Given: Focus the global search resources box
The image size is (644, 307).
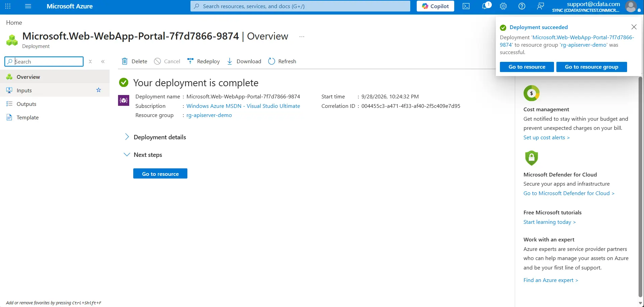Looking at the screenshot, I should [300, 6].
